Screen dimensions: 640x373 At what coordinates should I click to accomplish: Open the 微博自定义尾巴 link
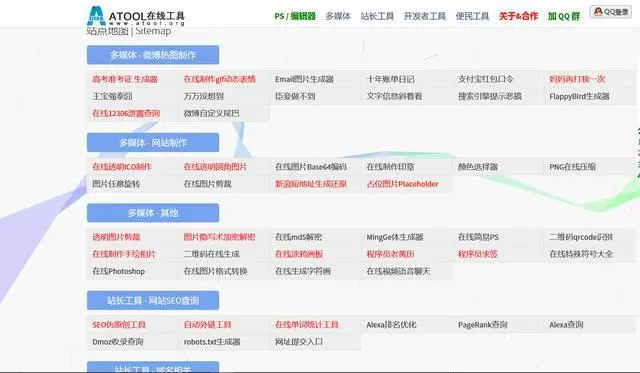211,113
